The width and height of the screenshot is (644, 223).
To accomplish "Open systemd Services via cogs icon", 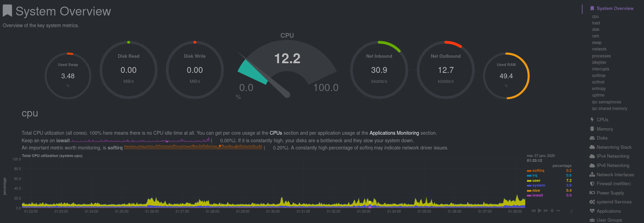I will pos(592,202).
